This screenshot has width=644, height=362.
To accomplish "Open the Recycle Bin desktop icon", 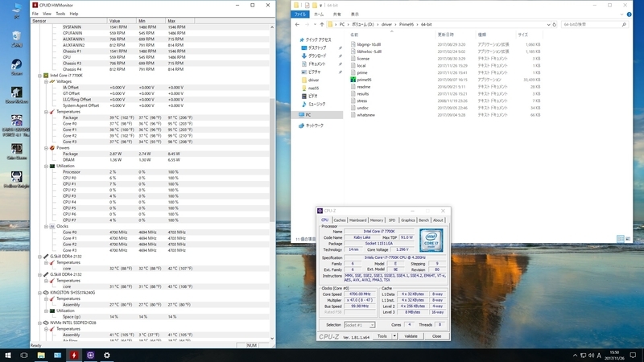I will pos(16,39).
